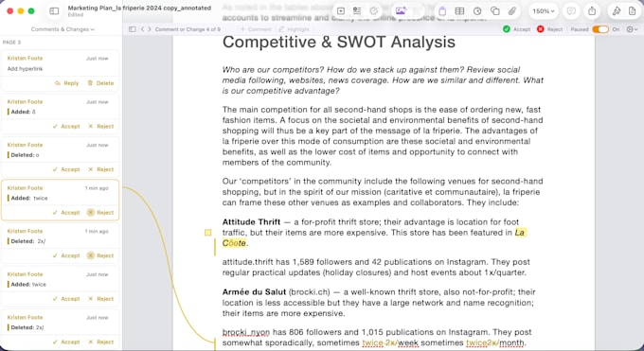Toggle the sidebar view button beside document title
This screenshot has height=351, width=644.
pos(54,11)
